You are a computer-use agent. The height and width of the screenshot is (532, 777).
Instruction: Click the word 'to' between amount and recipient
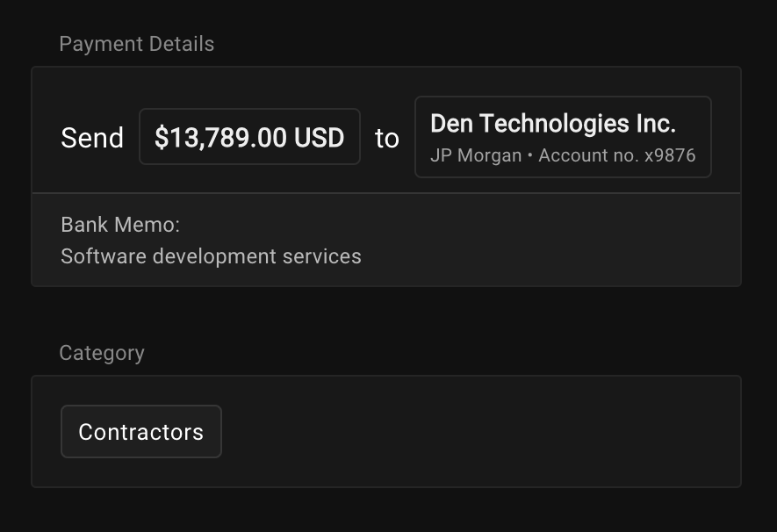(387, 138)
